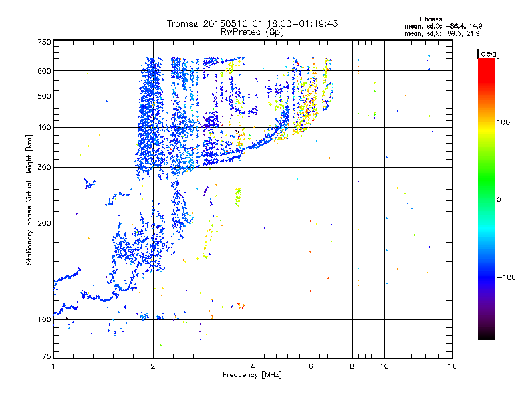Image resolution: width=532 pixels, height=399 pixels.
Task: Select the 'mean, sd,O: -86.4, 14.9' text
Action: coord(443,26)
